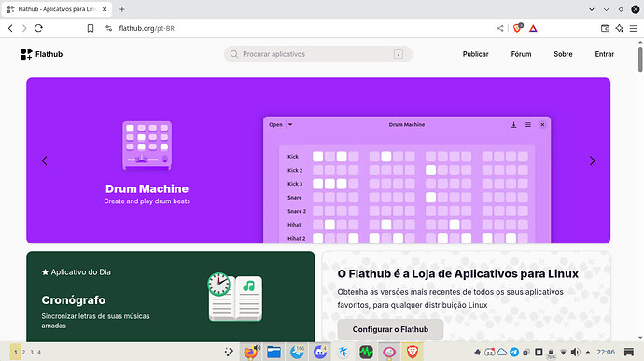
Task: Show previous carousel slide arrow
Action: coord(45,160)
